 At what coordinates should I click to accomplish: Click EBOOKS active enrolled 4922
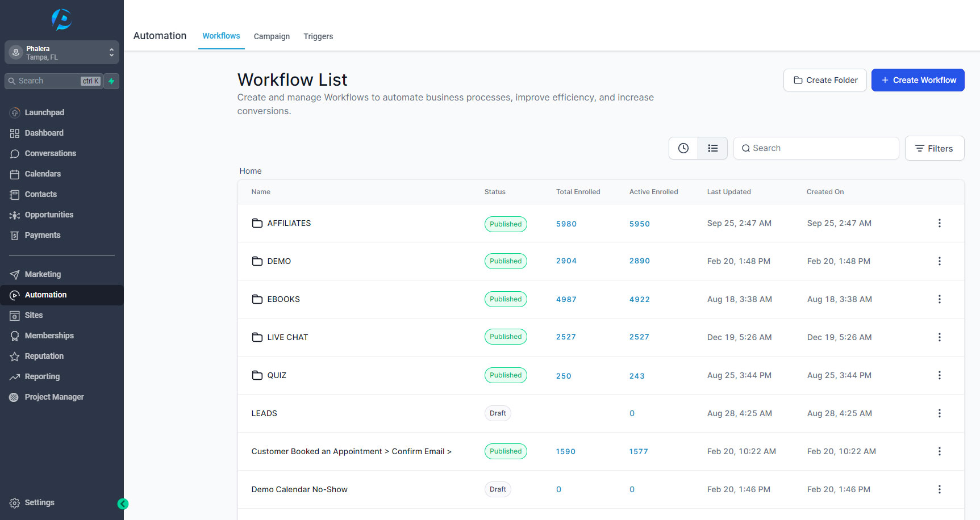click(640, 299)
